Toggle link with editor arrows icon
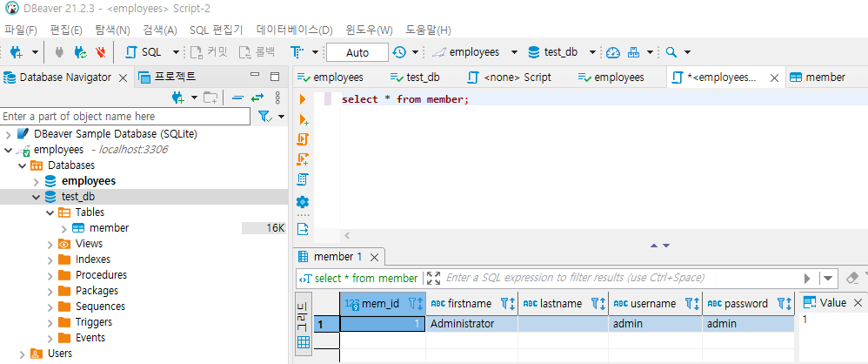The image size is (868, 364). (257, 98)
